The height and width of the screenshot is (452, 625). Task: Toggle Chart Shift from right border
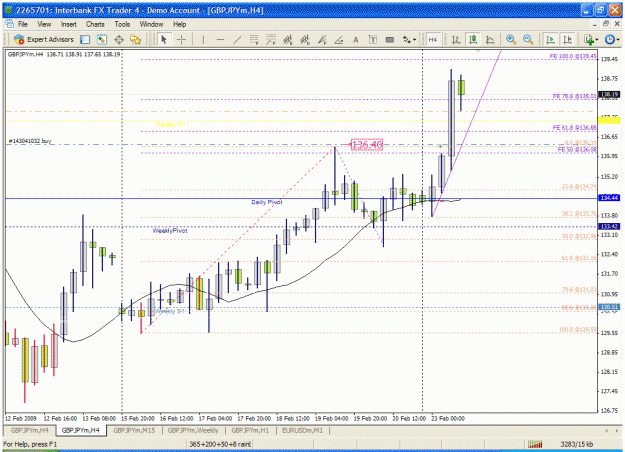(567, 39)
